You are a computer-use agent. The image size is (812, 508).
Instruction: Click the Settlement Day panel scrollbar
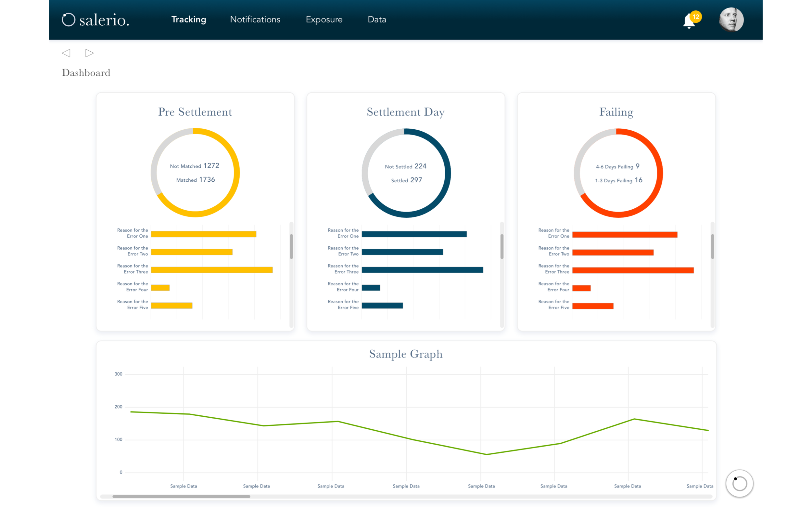coord(501,246)
